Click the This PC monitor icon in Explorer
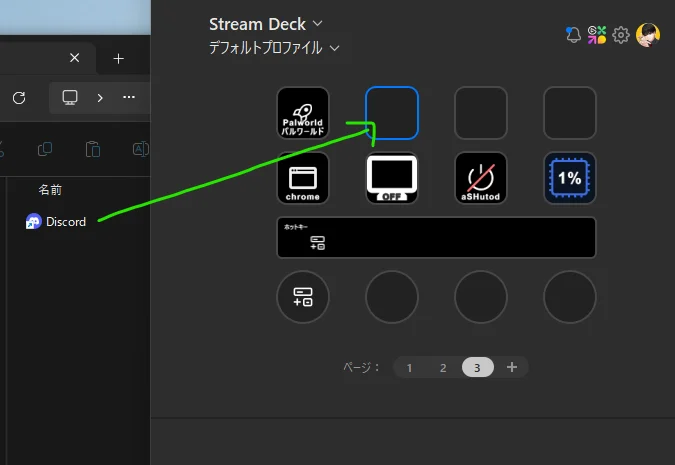Image resolution: width=675 pixels, height=465 pixels. [70, 97]
